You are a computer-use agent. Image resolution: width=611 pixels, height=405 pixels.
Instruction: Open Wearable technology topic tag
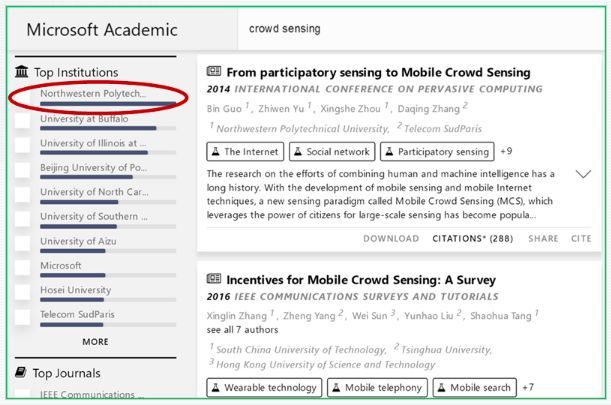pos(264,387)
